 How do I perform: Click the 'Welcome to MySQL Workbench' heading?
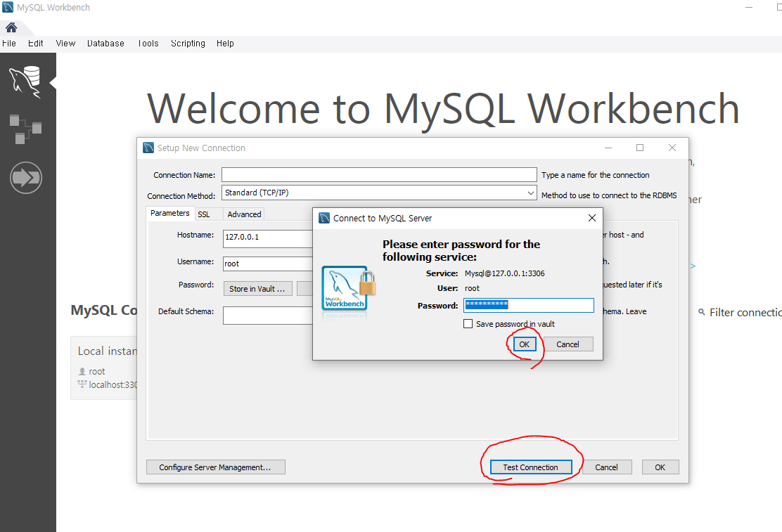coord(443,109)
